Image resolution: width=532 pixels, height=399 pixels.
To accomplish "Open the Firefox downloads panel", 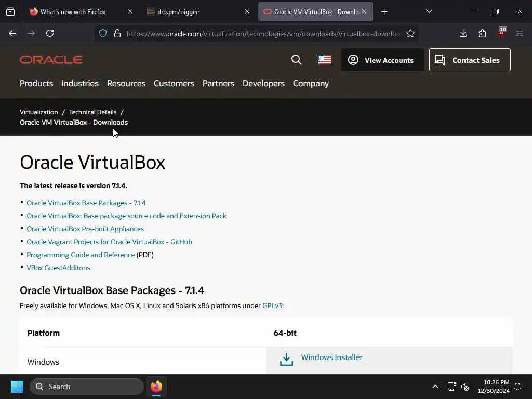I will pos(463,33).
